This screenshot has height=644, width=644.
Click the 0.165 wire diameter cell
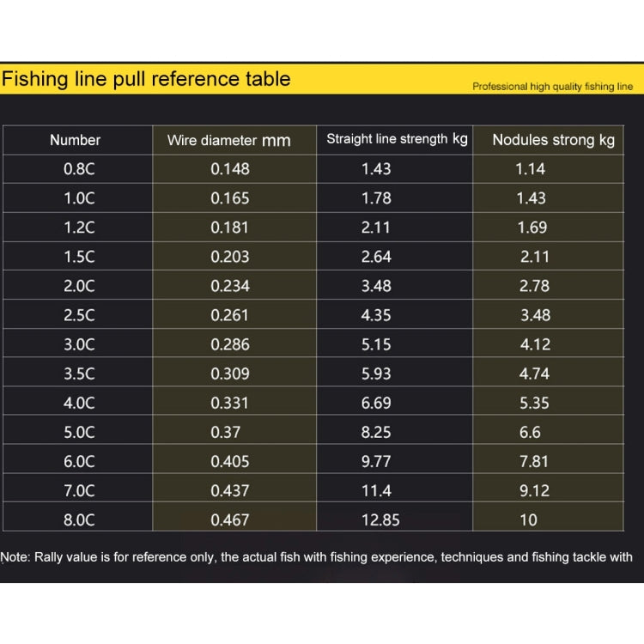(x=234, y=198)
